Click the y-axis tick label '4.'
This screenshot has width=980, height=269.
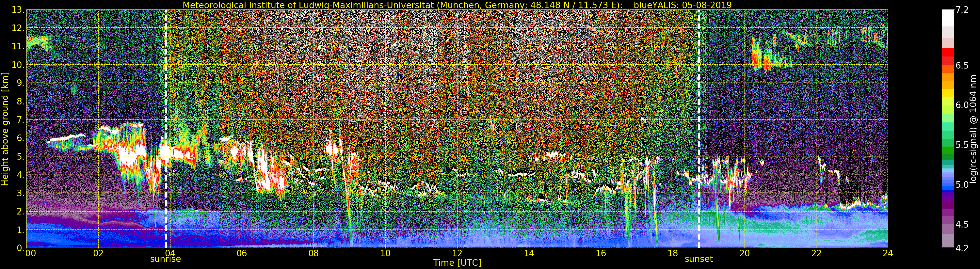(20, 175)
